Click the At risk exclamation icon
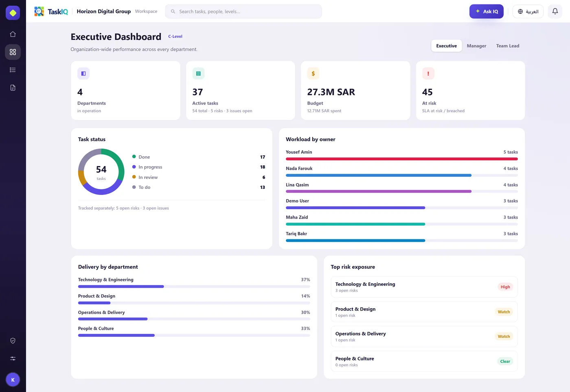 [428, 74]
